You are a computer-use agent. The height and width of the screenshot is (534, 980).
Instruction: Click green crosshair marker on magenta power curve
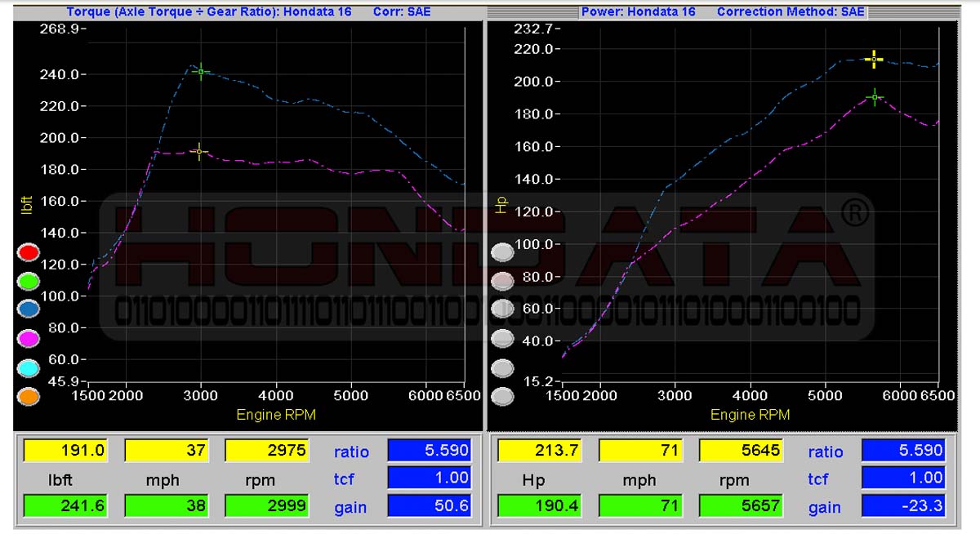(875, 97)
